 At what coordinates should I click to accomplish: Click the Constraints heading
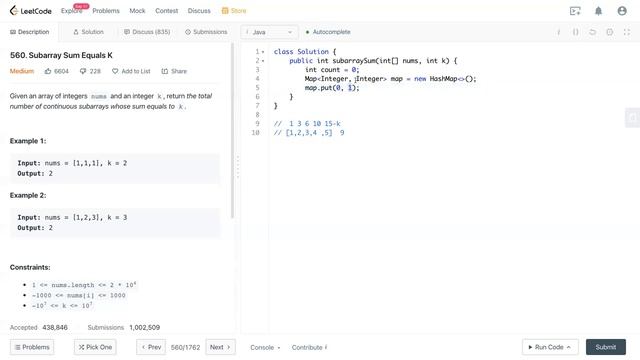pyautogui.click(x=30, y=267)
